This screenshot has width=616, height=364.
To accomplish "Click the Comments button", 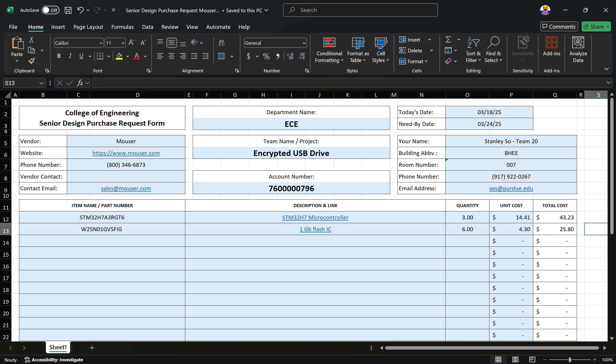I will coord(559,26).
